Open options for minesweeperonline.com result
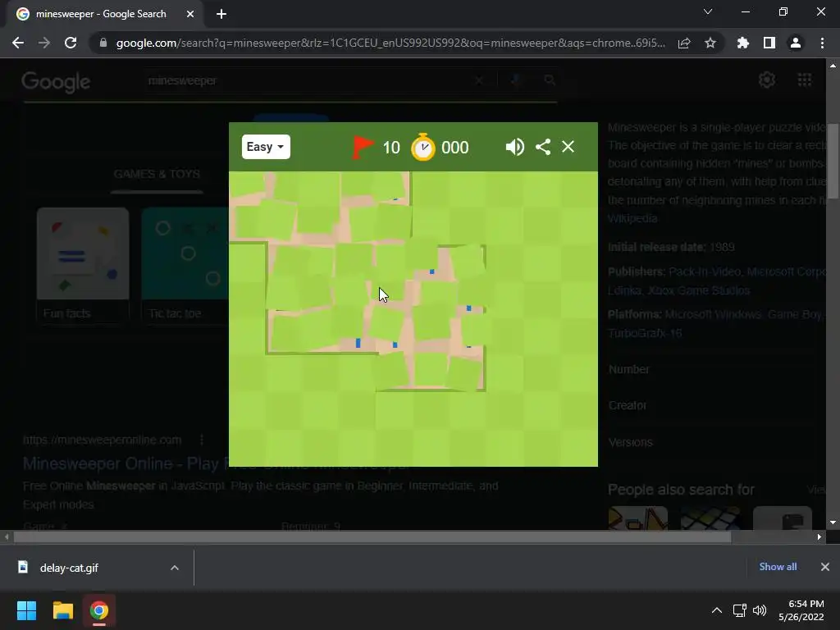Image resolution: width=840 pixels, height=630 pixels. coord(202,440)
